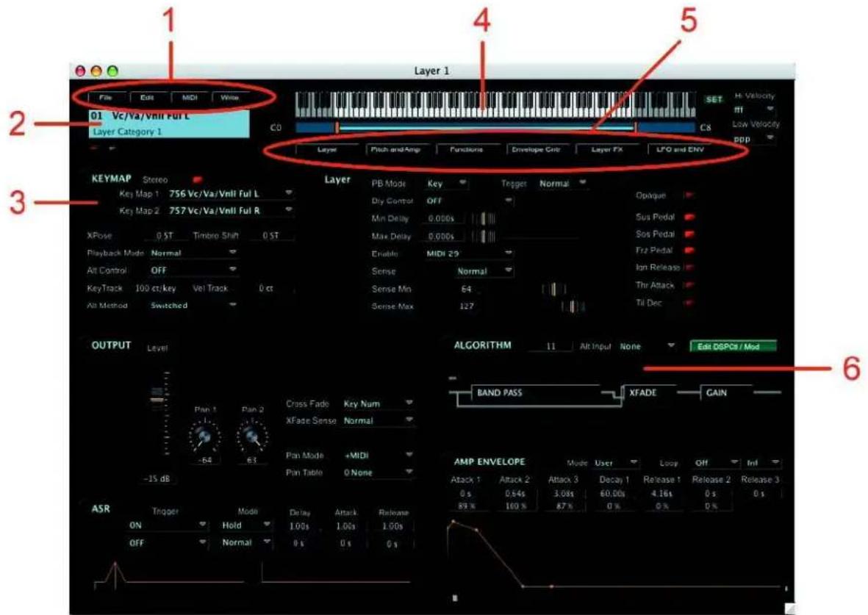Open the Playback Mode dropdown

tap(193, 253)
